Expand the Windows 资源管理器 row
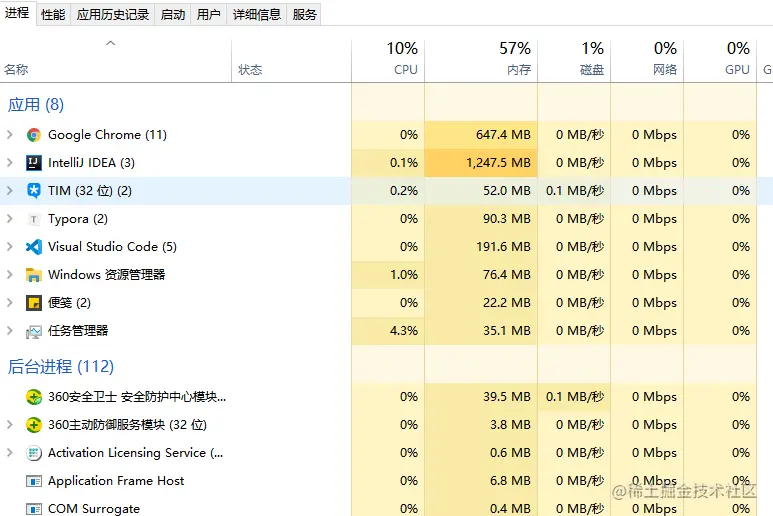 click(9, 275)
